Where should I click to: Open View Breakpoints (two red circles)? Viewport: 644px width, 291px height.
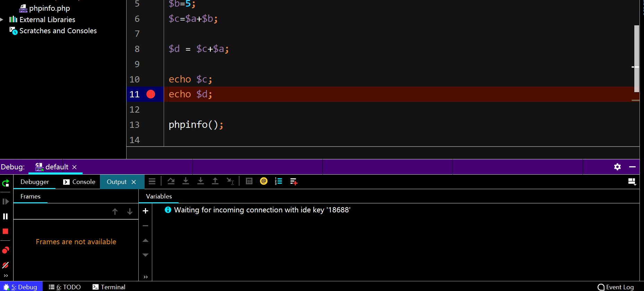tap(6, 250)
